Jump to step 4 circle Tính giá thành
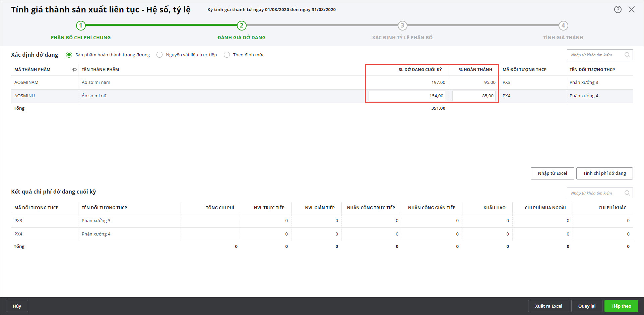 tap(563, 25)
